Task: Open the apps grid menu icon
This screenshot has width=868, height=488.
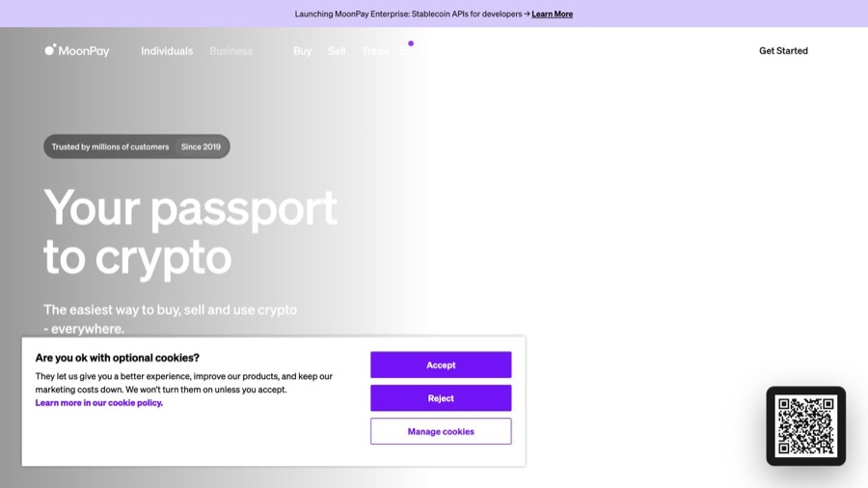Action: [405, 51]
